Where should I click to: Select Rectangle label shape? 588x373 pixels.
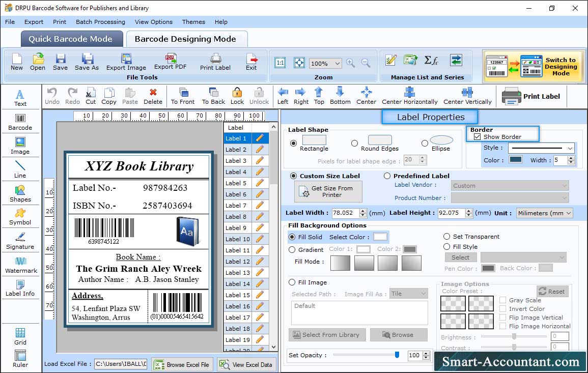coord(293,143)
